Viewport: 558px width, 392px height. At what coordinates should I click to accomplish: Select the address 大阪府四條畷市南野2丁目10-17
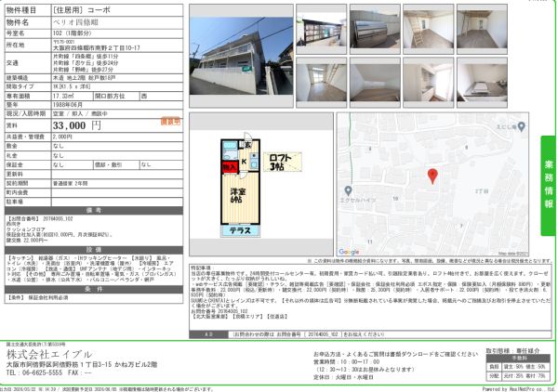coord(97,47)
